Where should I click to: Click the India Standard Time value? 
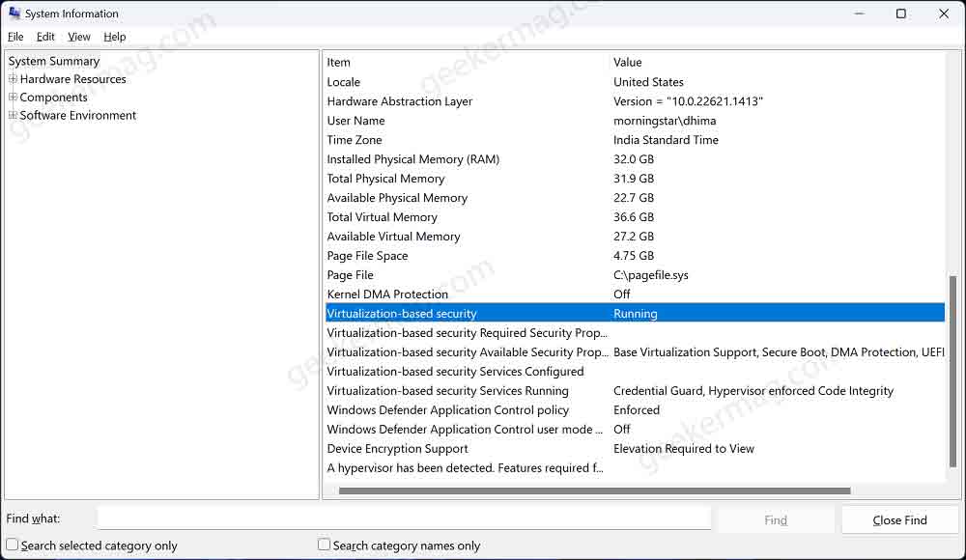tap(666, 140)
